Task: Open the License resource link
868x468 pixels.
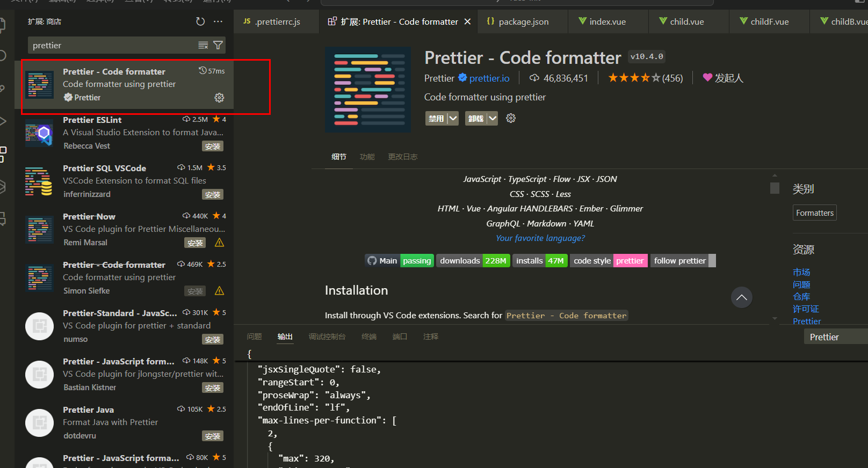Action: click(806, 309)
